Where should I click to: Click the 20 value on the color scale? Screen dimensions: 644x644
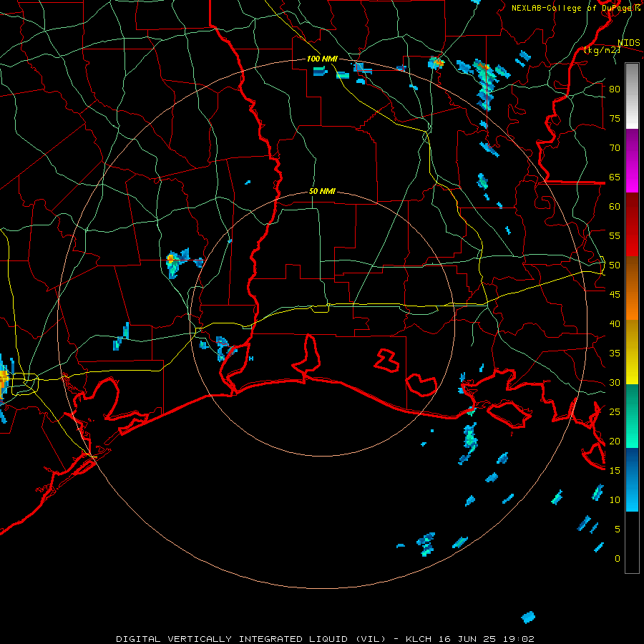click(615, 441)
